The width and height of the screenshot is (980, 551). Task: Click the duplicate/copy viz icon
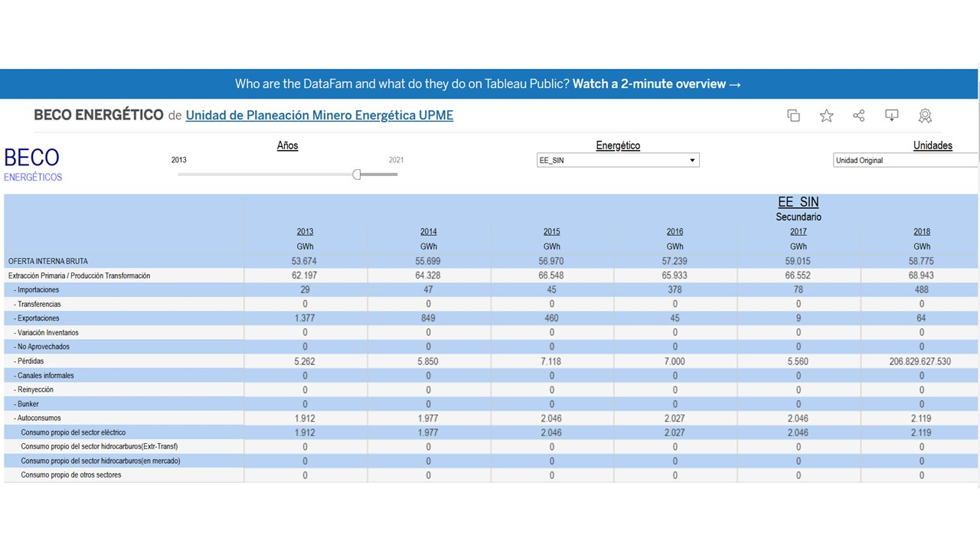point(793,116)
